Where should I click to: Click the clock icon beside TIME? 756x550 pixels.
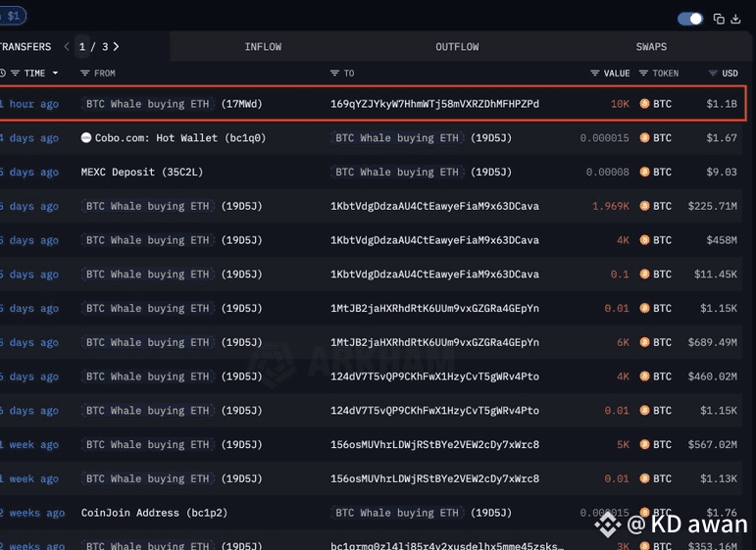click(x=2, y=74)
